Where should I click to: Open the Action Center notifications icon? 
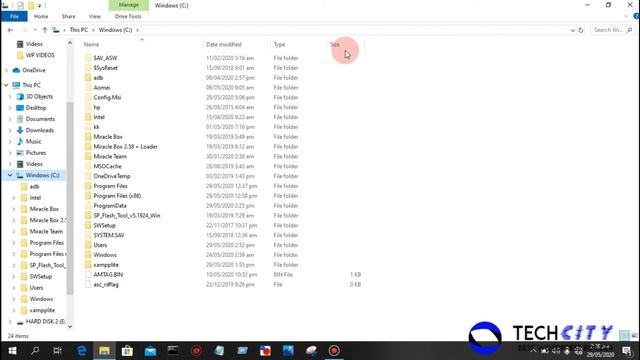click(x=627, y=351)
